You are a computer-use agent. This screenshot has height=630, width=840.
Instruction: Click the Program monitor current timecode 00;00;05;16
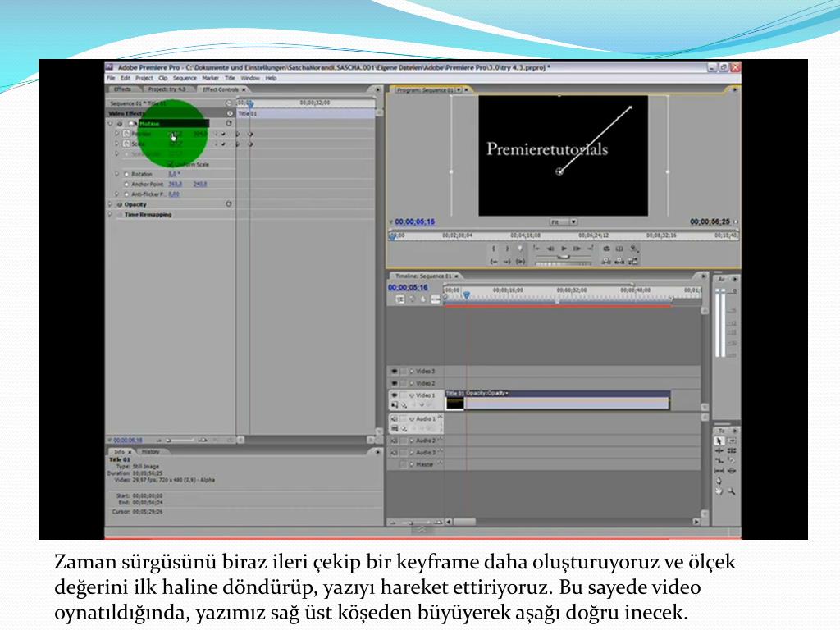pos(414,221)
